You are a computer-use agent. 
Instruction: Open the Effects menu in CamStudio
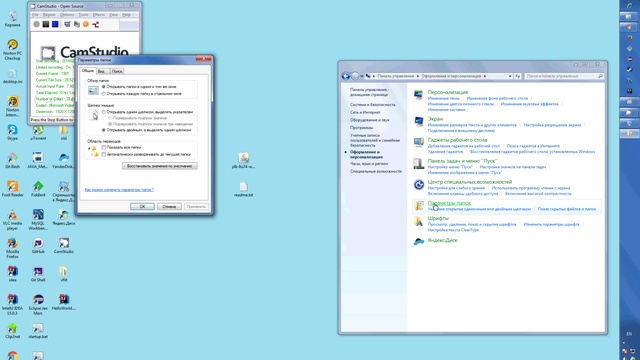[x=99, y=15]
